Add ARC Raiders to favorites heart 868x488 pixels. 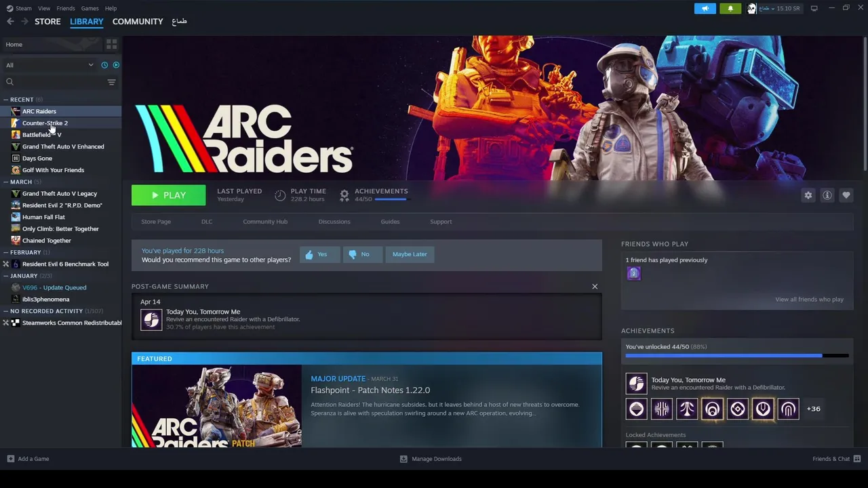click(846, 195)
